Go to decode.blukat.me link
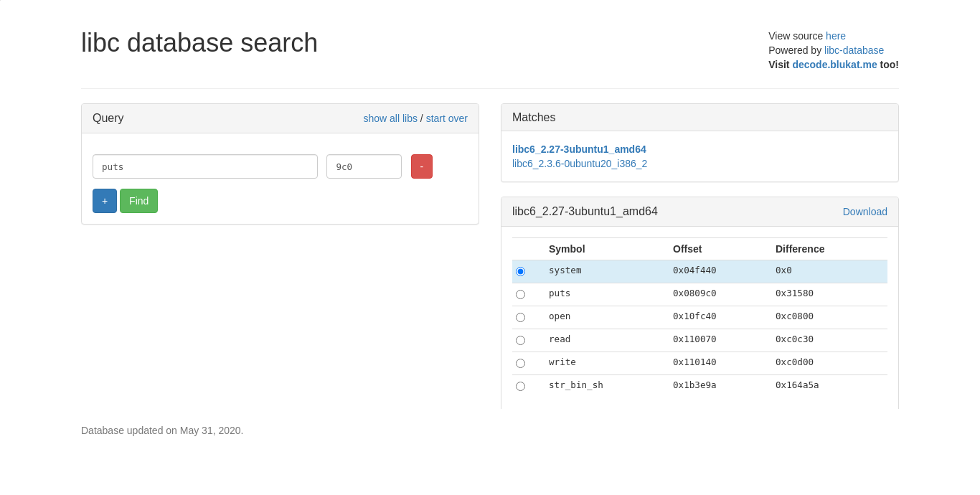Screen dimensions: 980x495 (x=834, y=65)
